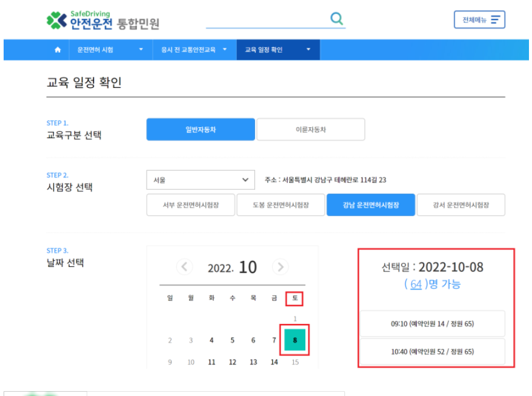The image size is (532, 396).
Task: Choose the 10:40 education time slot
Action: 433,352
